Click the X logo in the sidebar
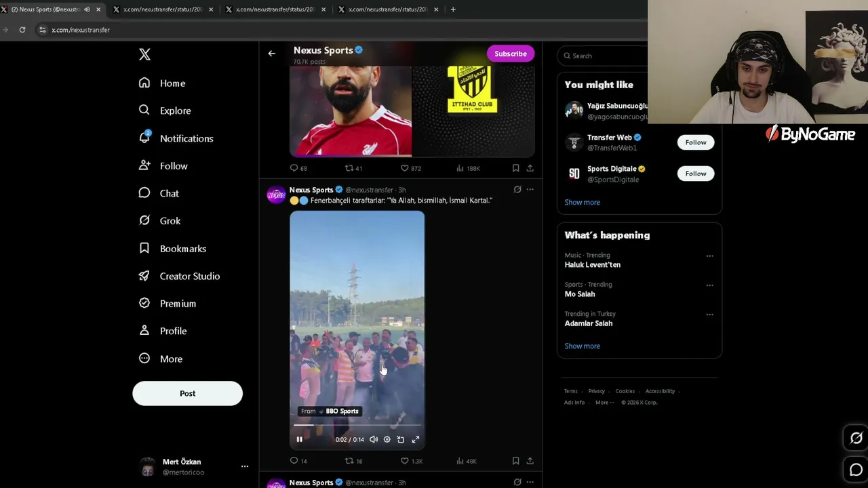 144,54
